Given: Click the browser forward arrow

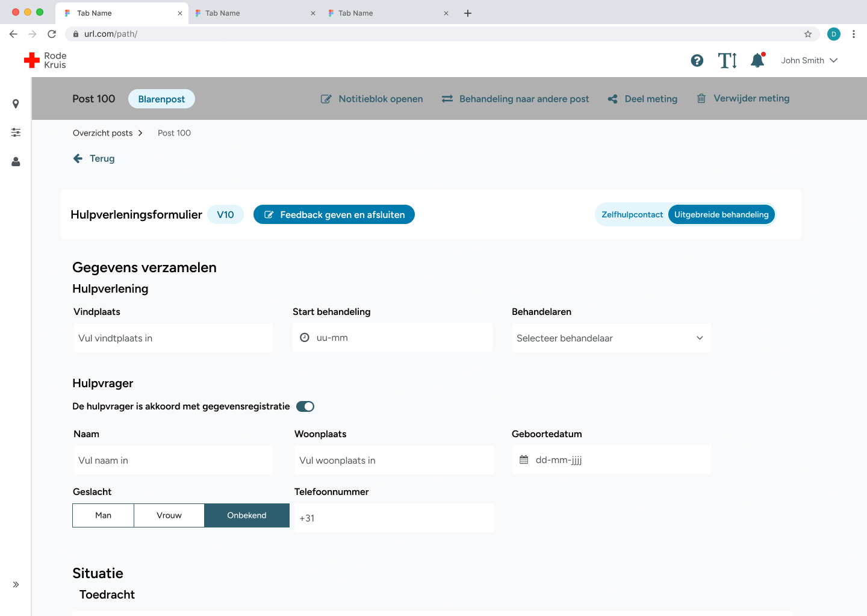Looking at the screenshot, I should click(x=33, y=34).
